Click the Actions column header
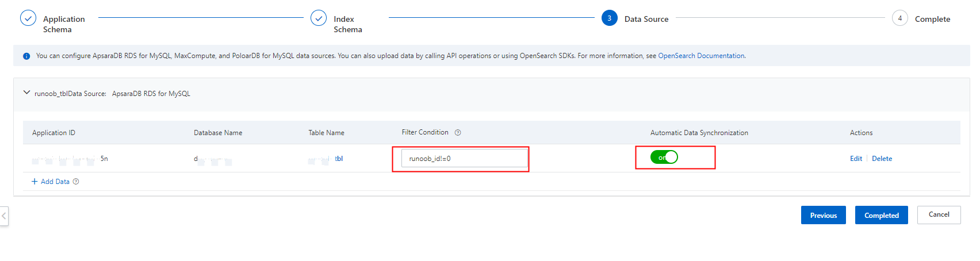The image size is (980, 261). [x=861, y=133]
